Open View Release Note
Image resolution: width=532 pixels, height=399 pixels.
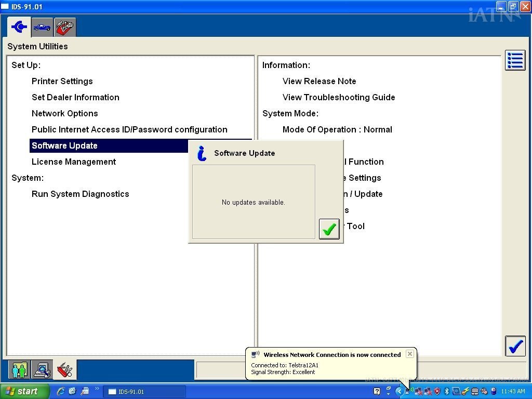click(x=319, y=81)
